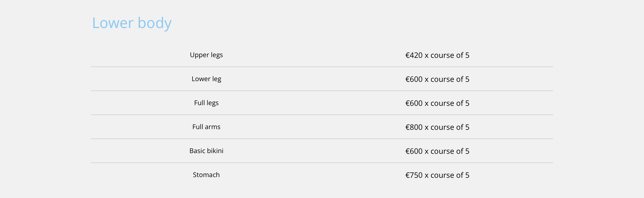The height and width of the screenshot is (198, 644).
Task: Choose the Full arms treatment label
Action: pos(206,127)
